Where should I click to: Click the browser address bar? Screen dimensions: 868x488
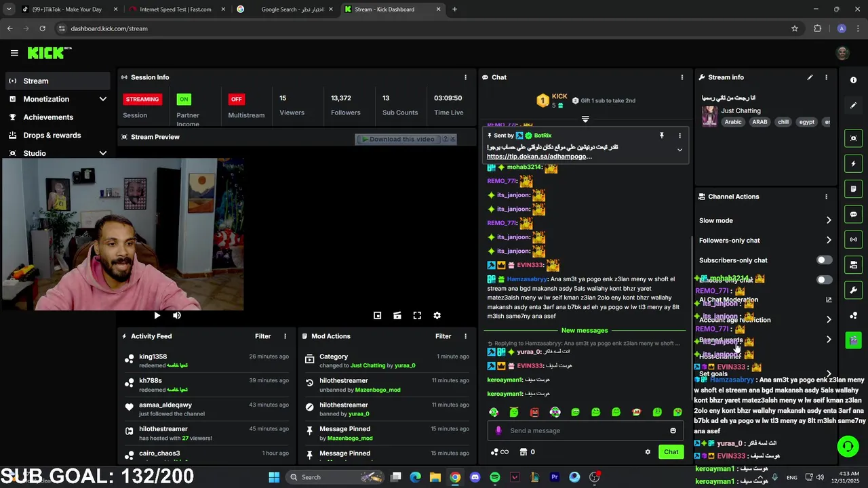pyautogui.click(x=420, y=28)
